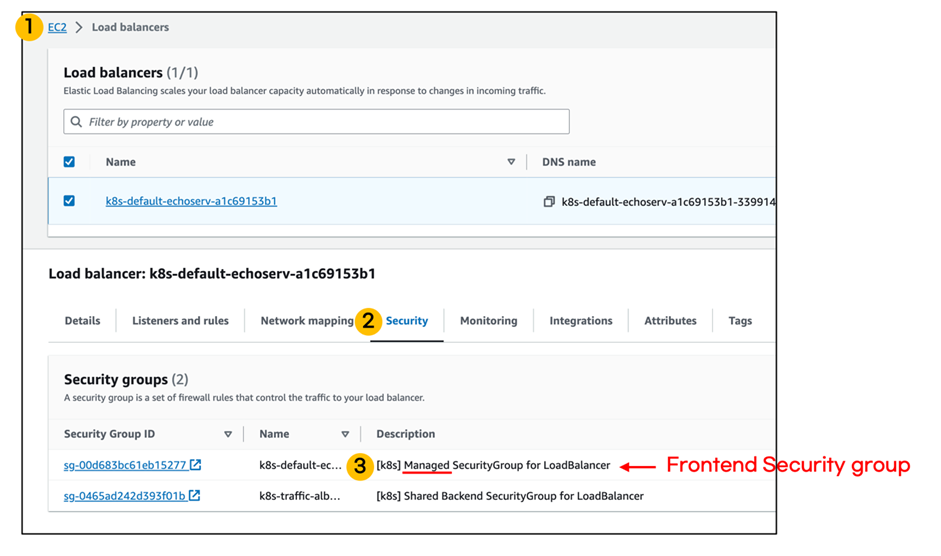The image size is (941, 556).
Task: Open security group sg-0465ad242d393f01b link
Action: pyautogui.click(x=124, y=496)
